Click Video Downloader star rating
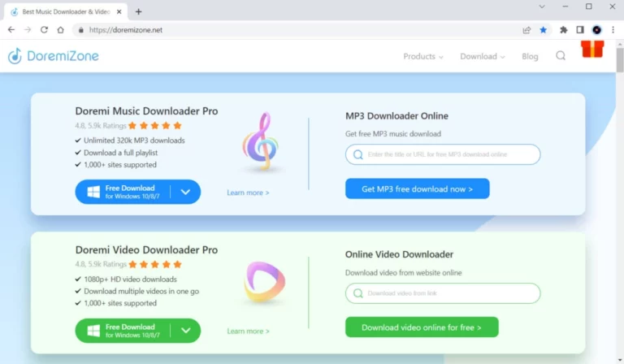 click(x=155, y=264)
